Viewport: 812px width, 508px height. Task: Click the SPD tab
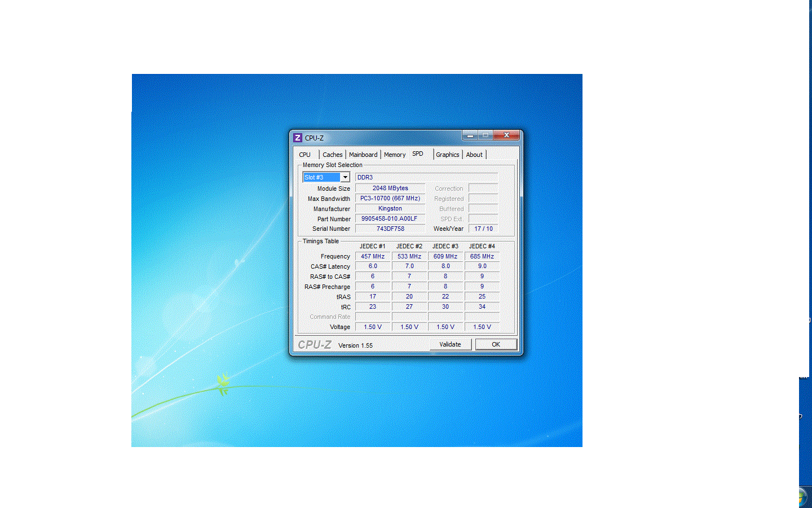click(418, 154)
